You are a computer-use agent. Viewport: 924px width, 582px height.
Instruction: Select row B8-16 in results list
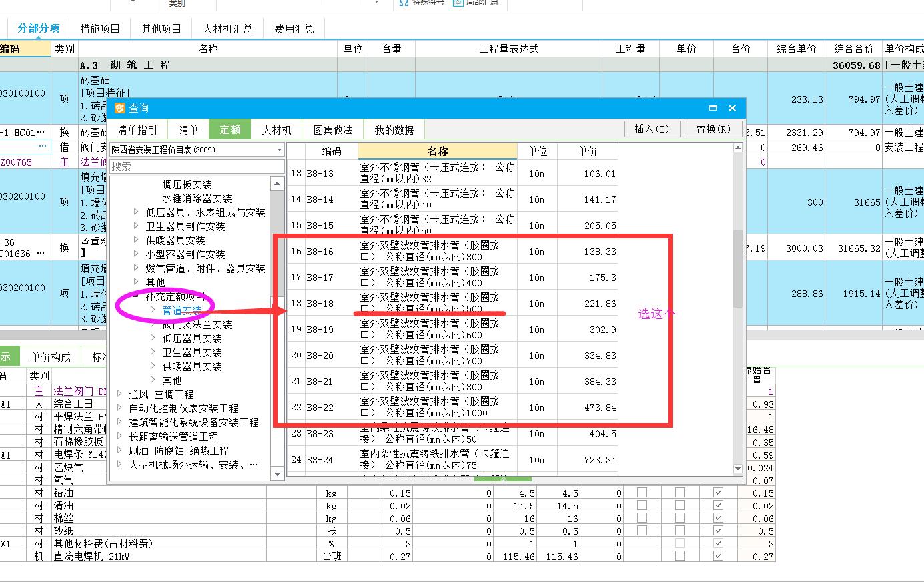tap(453, 252)
